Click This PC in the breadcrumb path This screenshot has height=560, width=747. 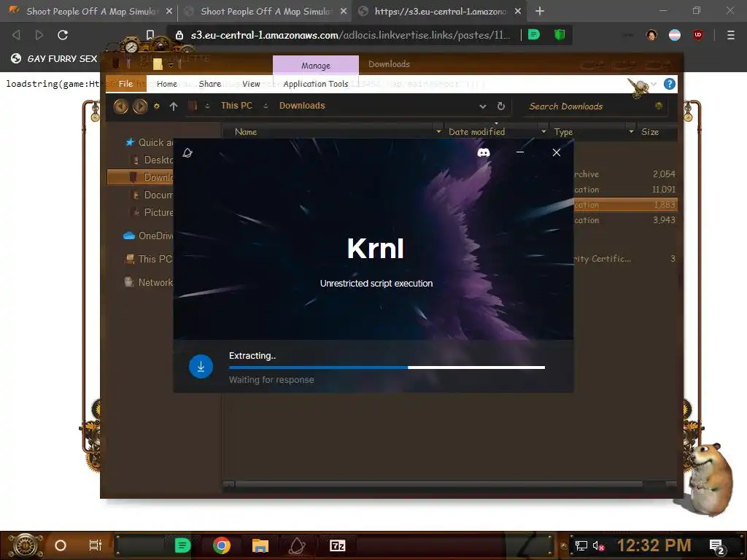coord(237,106)
